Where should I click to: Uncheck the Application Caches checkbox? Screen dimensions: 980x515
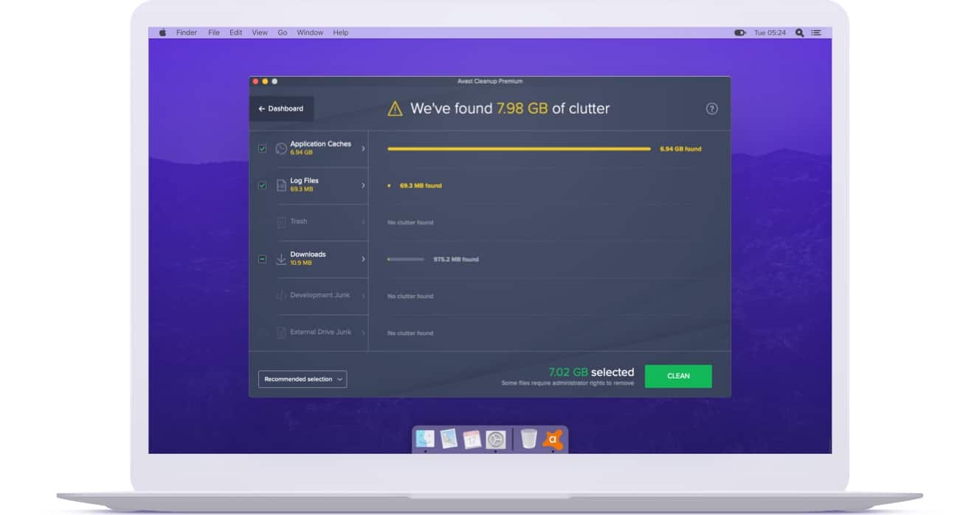pos(262,148)
